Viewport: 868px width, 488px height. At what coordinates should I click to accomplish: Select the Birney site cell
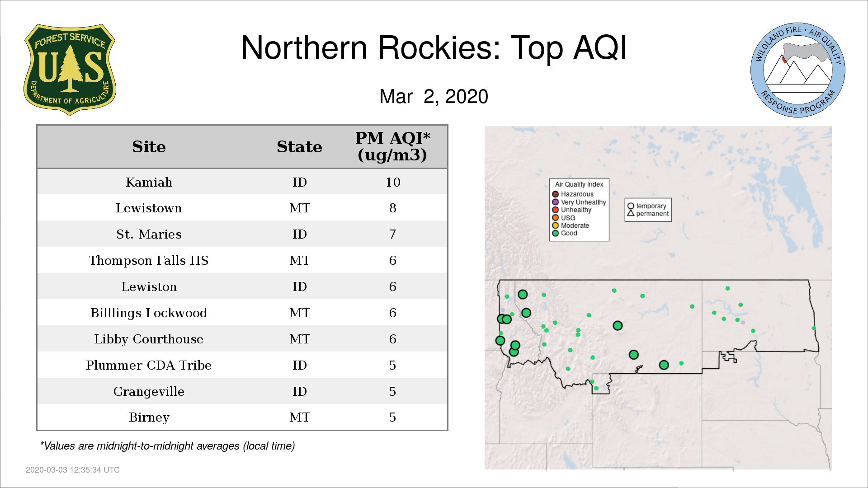(149, 417)
